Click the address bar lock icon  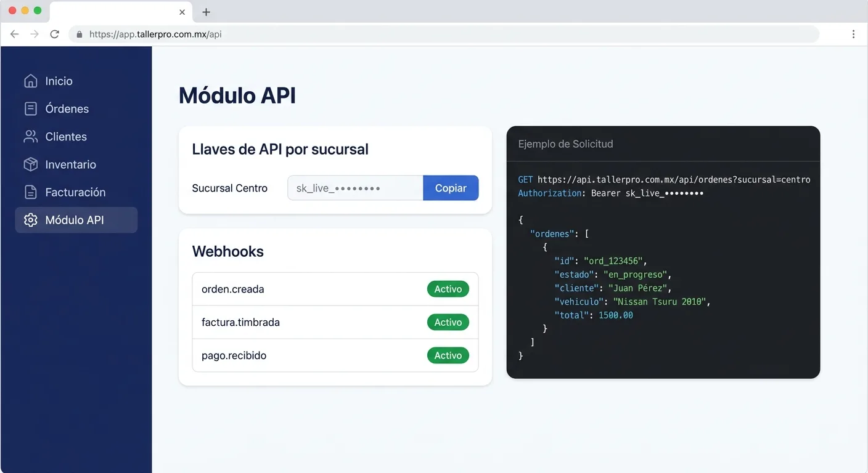(x=79, y=34)
